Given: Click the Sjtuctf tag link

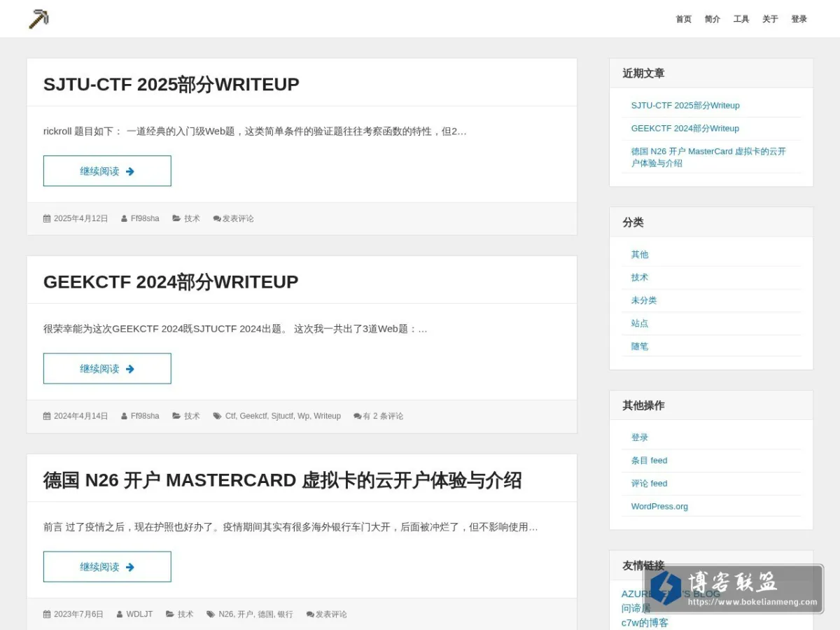Looking at the screenshot, I should (282, 416).
